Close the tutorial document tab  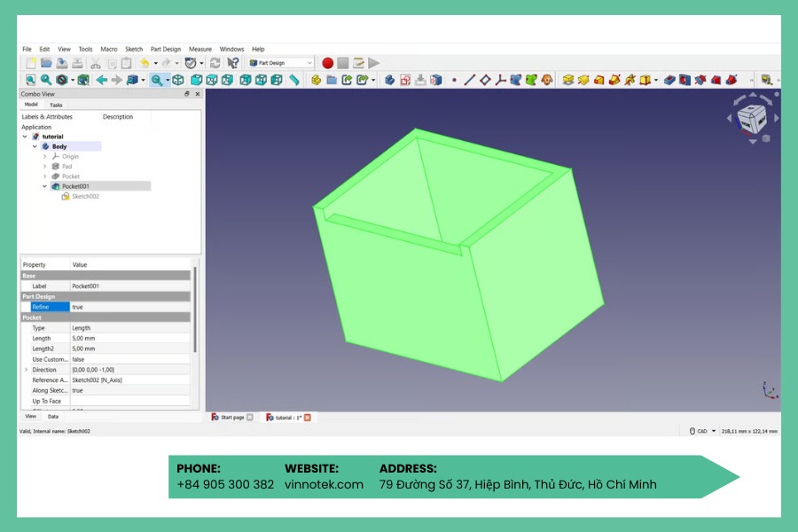[308, 418]
